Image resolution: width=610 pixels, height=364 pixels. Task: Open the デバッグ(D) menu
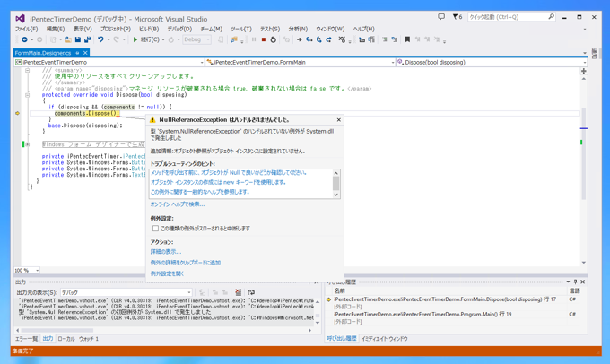click(x=179, y=29)
